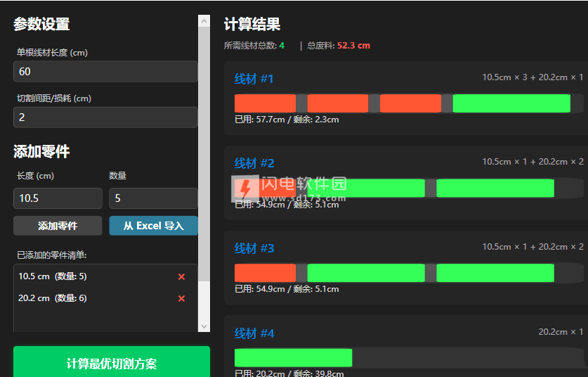This screenshot has height=377, width=588.
Task: Click the 线材 #1 heading
Action: 254,79
